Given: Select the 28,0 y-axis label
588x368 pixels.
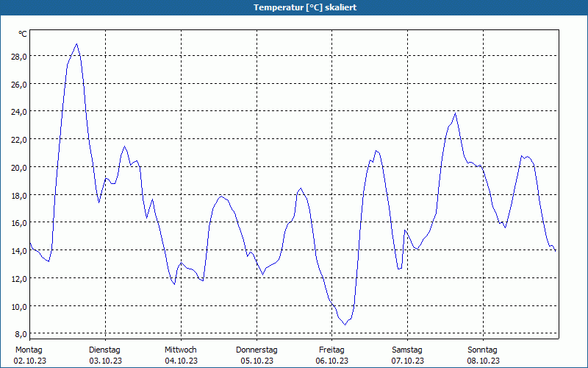Looking at the screenshot, I should (x=19, y=57).
